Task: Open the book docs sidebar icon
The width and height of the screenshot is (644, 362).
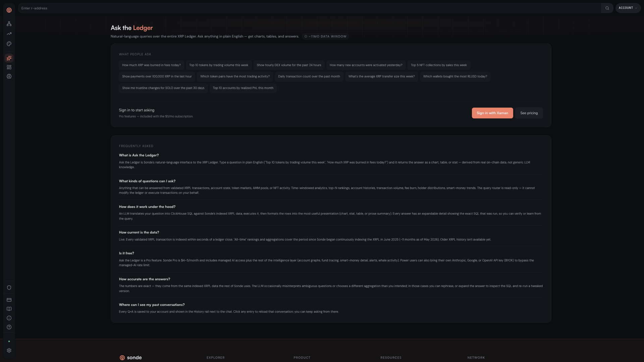Action: click(9, 309)
